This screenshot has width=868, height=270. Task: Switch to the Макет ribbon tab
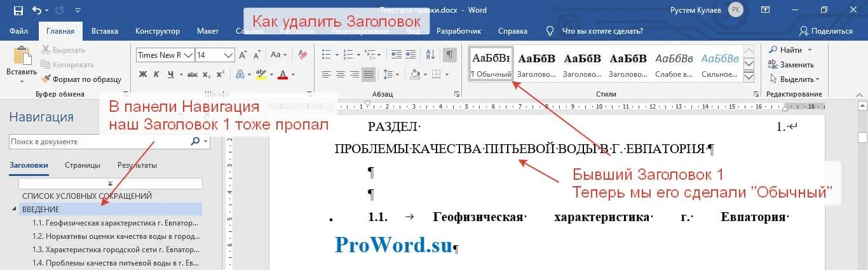pyautogui.click(x=208, y=30)
